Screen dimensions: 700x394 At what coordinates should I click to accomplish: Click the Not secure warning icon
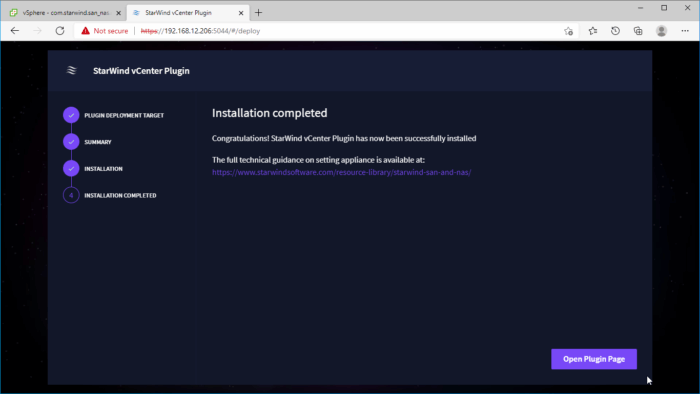pos(85,31)
